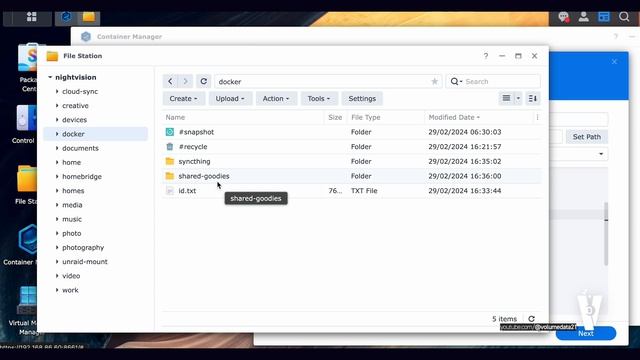Go forward in File Station
Image resolution: width=640 pixels, height=360 pixels.
point(185,81)
